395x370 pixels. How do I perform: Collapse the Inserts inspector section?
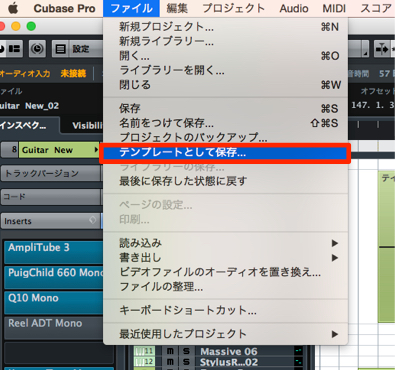(51, 221)
